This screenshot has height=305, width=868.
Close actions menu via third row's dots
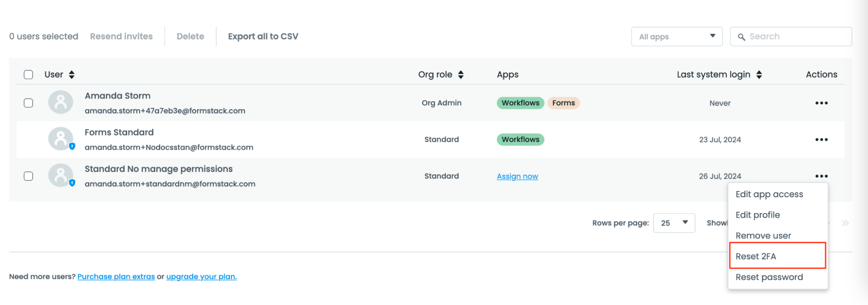pos(821,176)
